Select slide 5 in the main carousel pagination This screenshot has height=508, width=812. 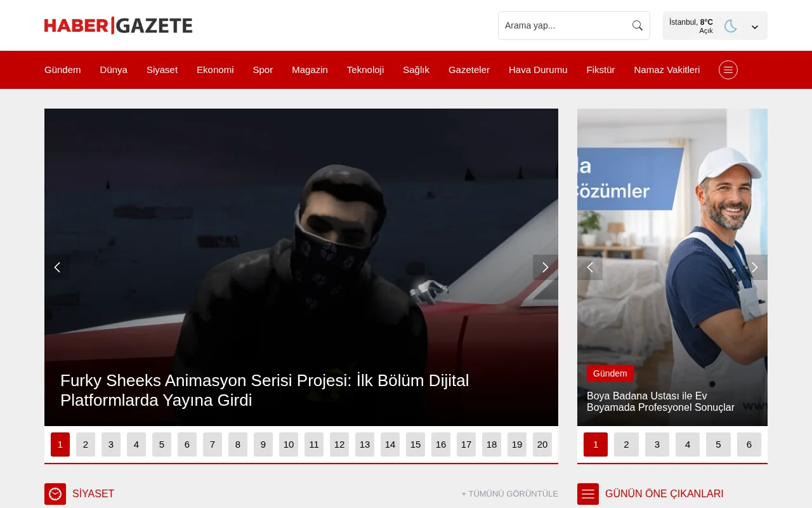tap(162, 444)
